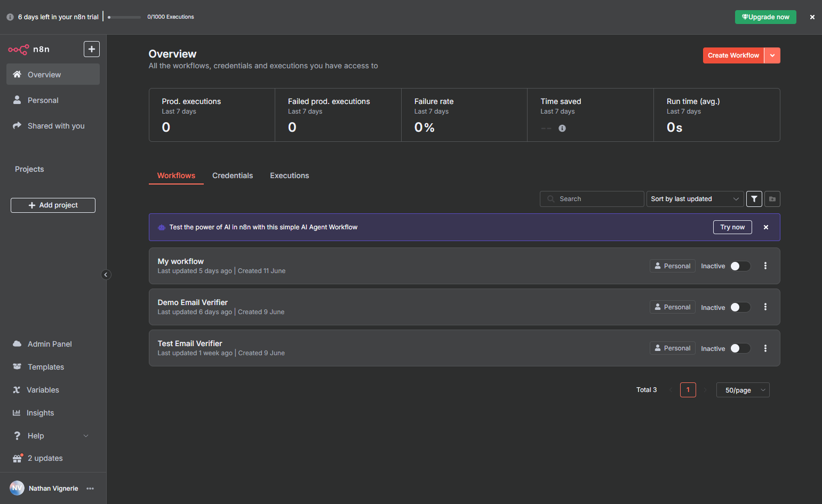822x504 pixels.
Task: Collapse the sidebar with the arrow handle
Action: tap(106, 275)
